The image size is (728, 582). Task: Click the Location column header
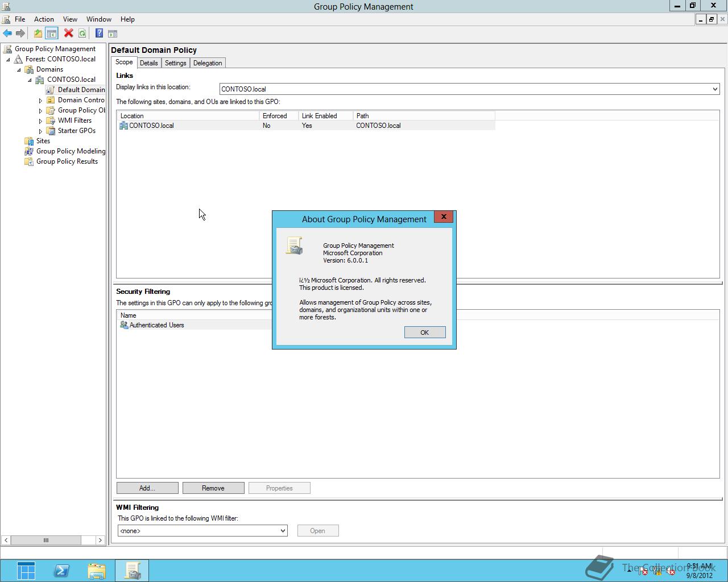(x=188, y=116)
